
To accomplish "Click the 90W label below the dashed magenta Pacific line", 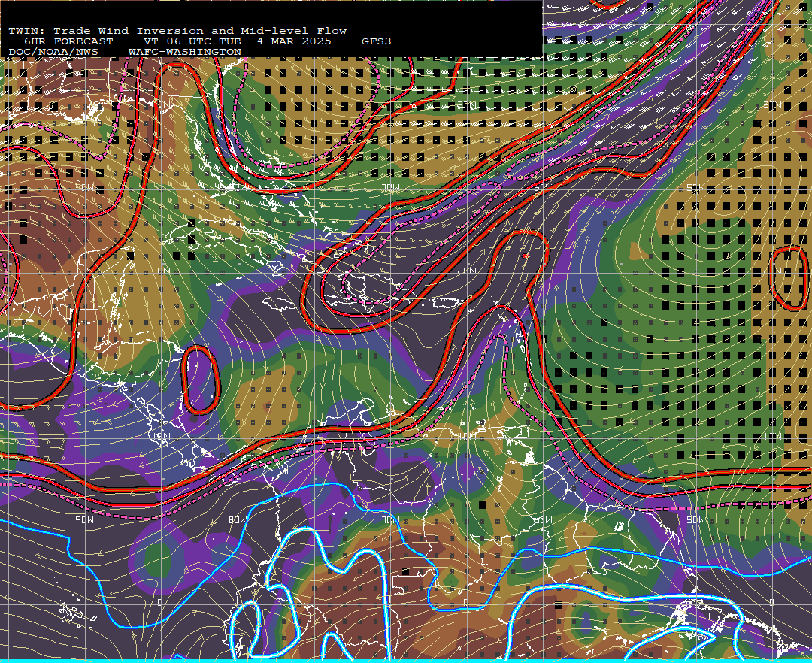I will tap(84, 519).
